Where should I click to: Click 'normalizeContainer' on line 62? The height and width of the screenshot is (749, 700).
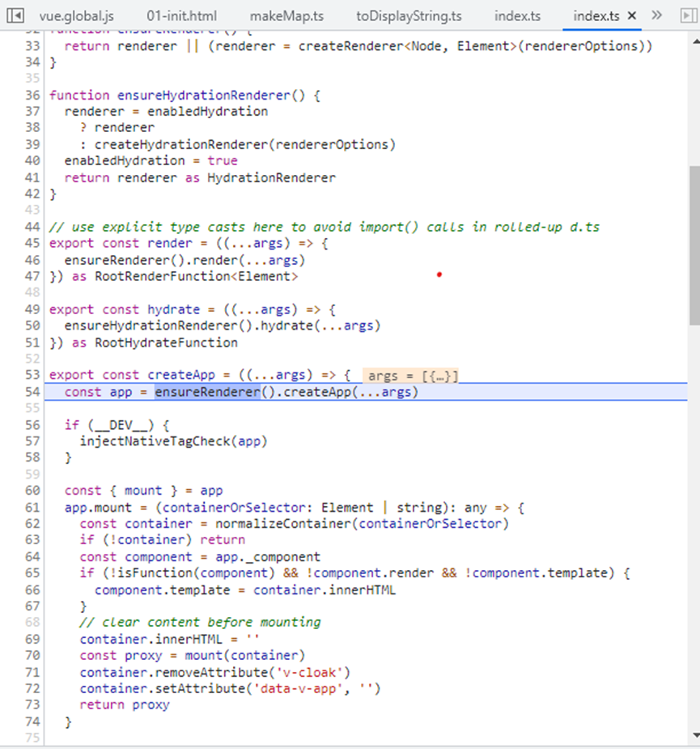tap(283, 524)
